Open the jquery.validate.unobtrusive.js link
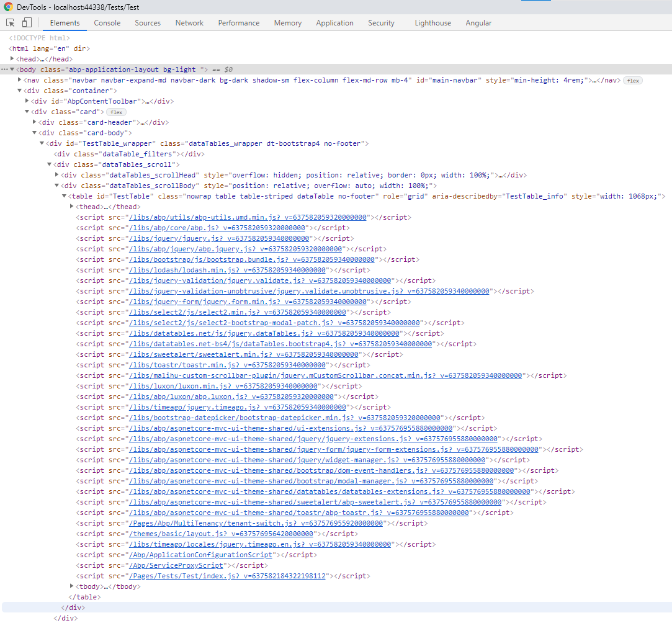The height and width of the screenshot is (623, 672). [309, 291]
